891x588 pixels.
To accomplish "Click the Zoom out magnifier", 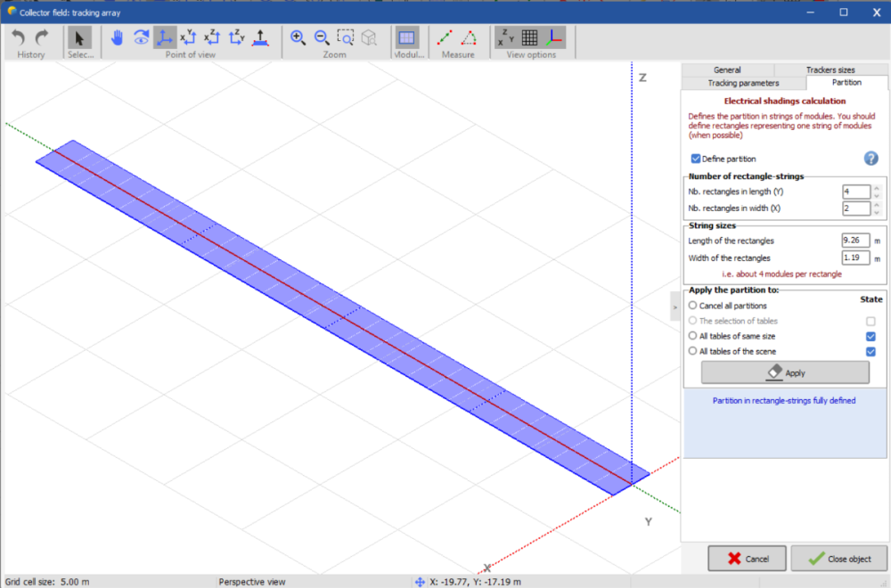I will (x=322, y=37).
